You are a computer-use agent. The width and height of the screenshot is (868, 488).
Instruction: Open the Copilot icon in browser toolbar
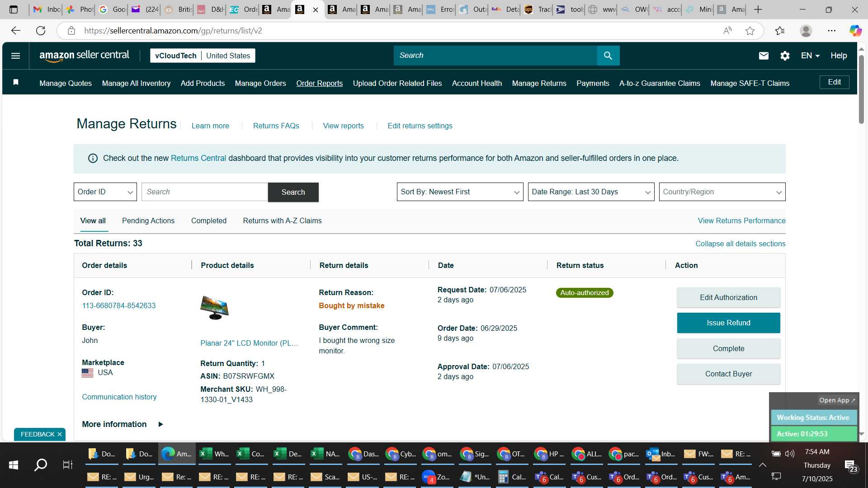855,31
